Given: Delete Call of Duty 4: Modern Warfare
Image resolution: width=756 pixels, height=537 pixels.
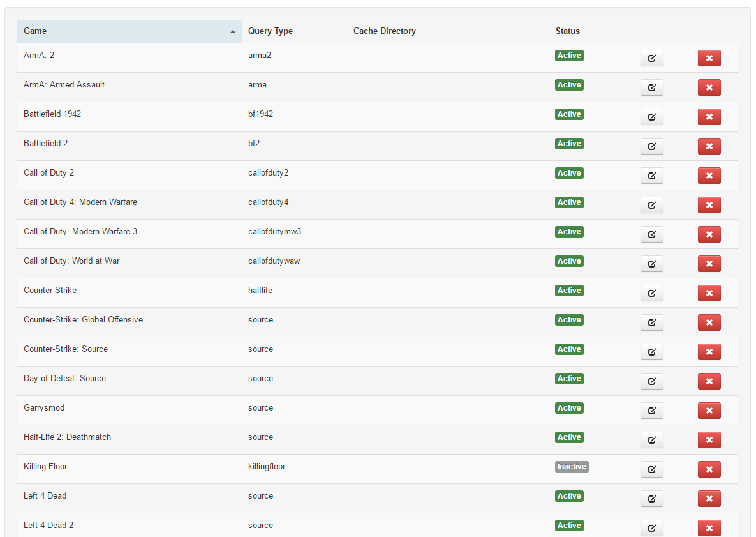Looking at the screenshot, I should click(709, 205).
